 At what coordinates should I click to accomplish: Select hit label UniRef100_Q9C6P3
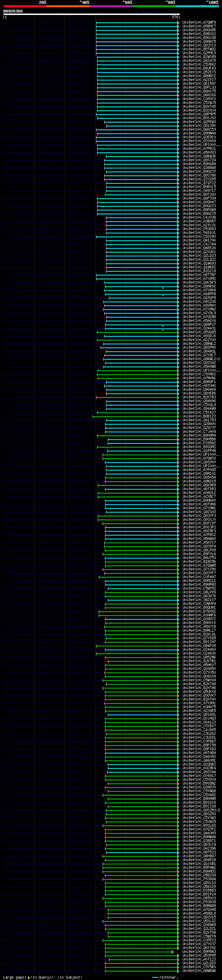coord(199,282)
